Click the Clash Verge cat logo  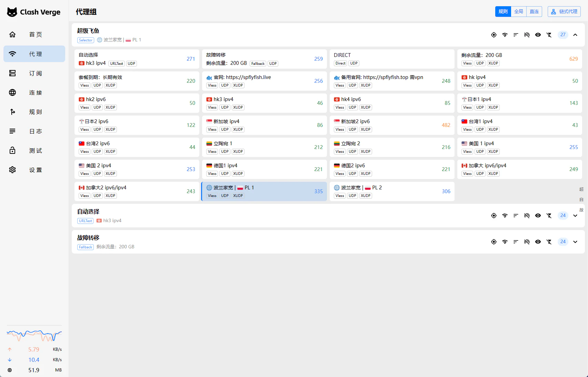click(x=12, y=12)
